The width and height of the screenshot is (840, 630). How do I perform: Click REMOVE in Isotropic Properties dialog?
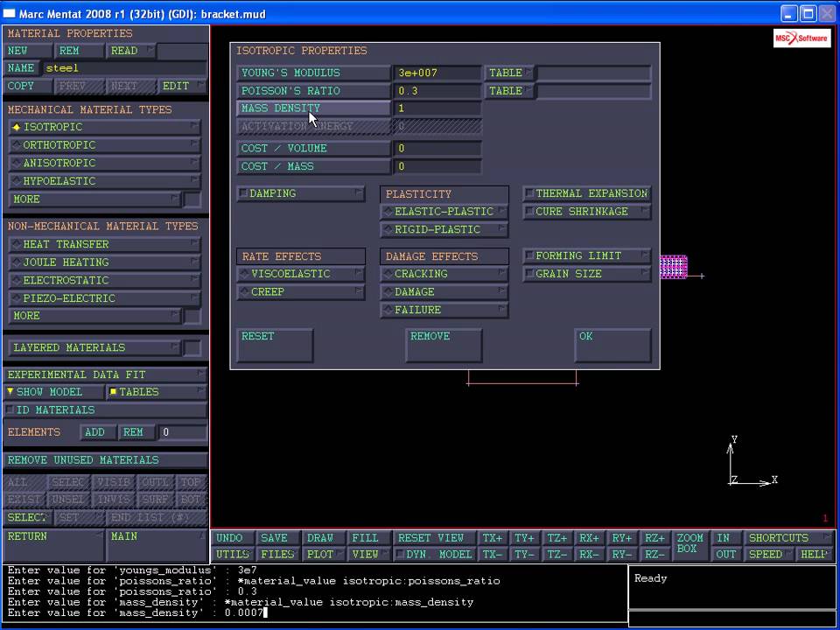tap(444, 346)
